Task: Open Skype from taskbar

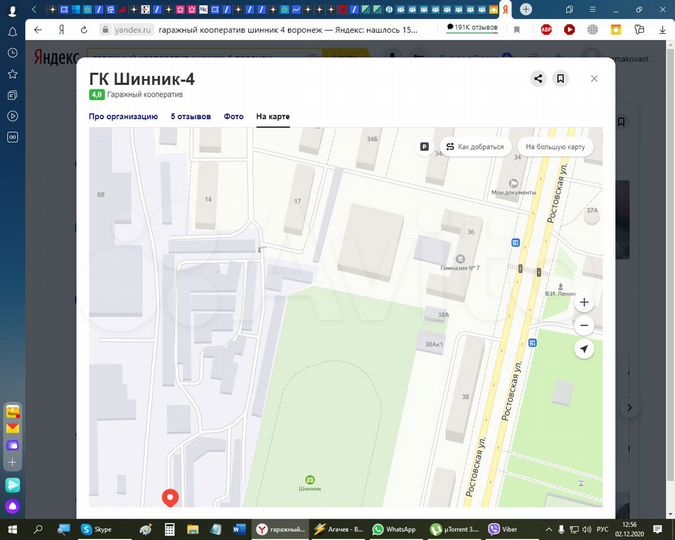Action: click(x=96, y=529)
